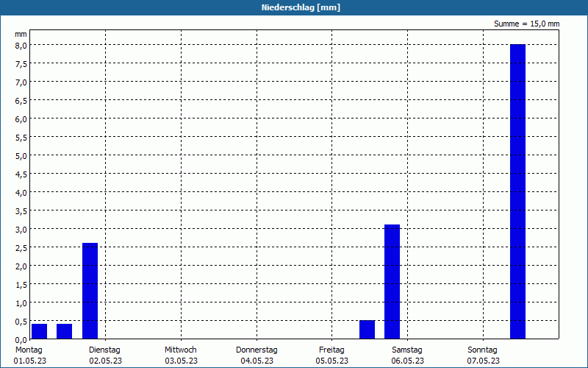Viewport: 588px width, 368px height.
Task: Click the 05.05.23 date label
Action: 332,361
